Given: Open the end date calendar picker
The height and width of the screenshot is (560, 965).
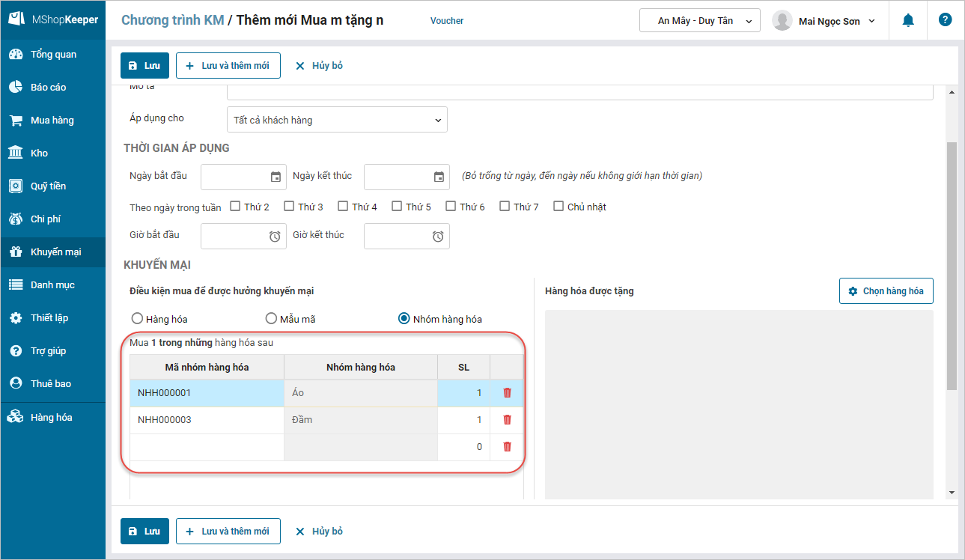Looking at the screenshot, I should point(439,177).
